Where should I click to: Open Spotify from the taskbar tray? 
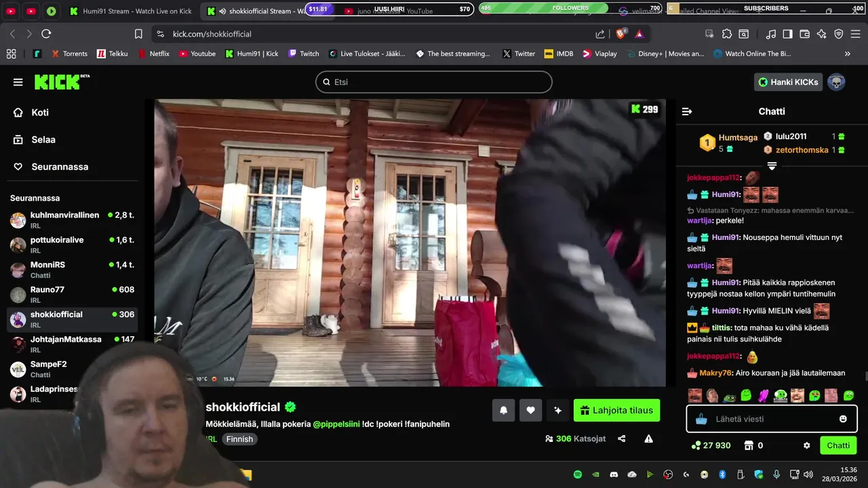point(578,474)
